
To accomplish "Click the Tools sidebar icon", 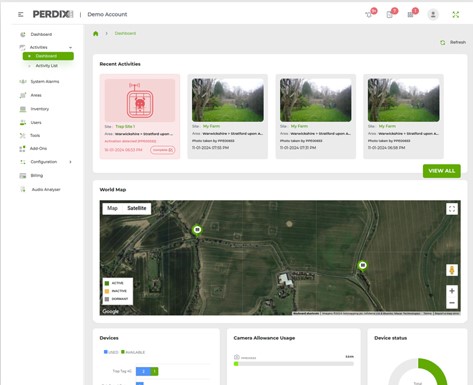I will point(23,135).
